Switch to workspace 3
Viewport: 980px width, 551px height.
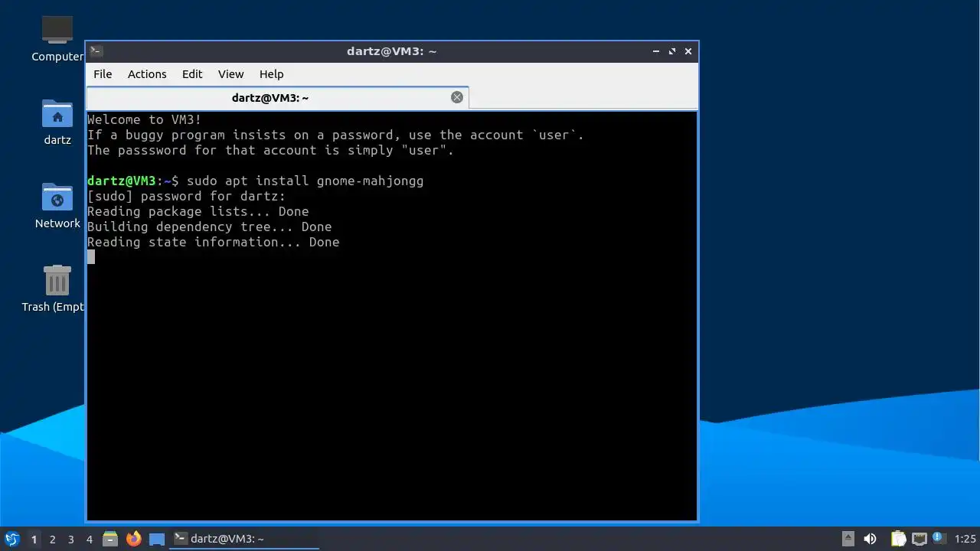tap(71, 540)
